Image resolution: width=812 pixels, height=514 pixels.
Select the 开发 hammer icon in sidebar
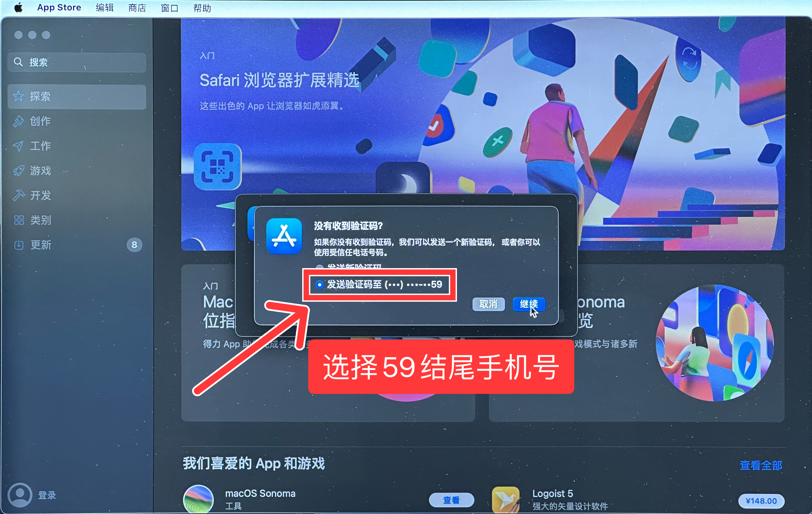click(18, 195)
